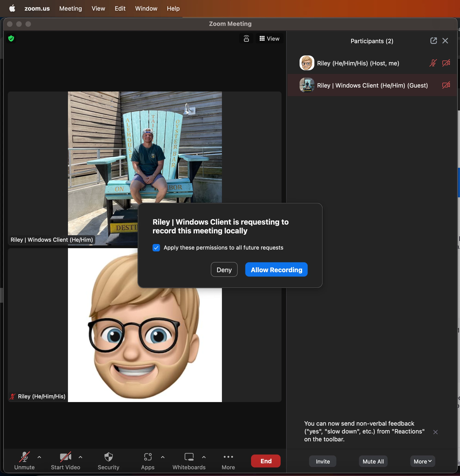The width and height of the screenshot is (460, 476).
Task: Uncheck Apply permissions to all future requests
Action: point(156,248)
